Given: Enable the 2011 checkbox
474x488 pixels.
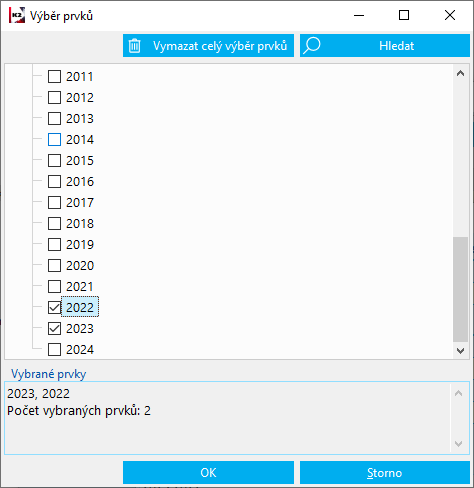Looking at the screenshot, I should pyautogui.click(x=54, y=76).
